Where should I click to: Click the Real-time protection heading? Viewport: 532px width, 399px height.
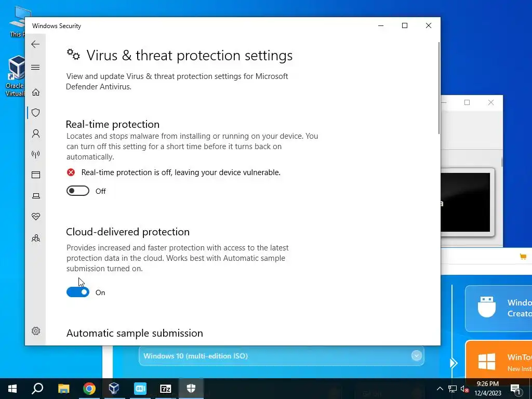[x=113, y=124]
